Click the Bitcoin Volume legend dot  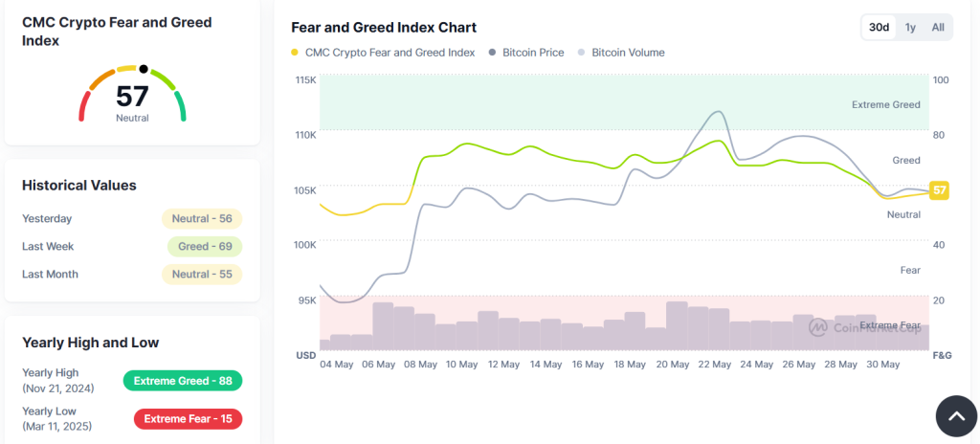[582, 54]
